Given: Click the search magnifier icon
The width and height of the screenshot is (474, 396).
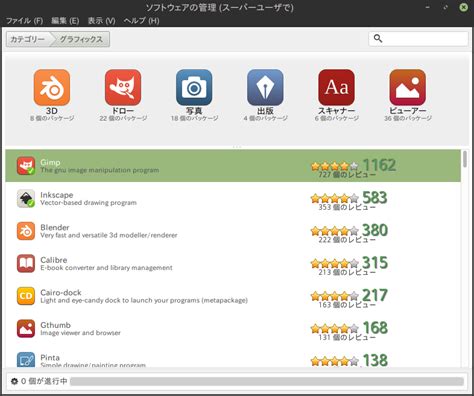Looking at the screenshot, I should 378,38.
